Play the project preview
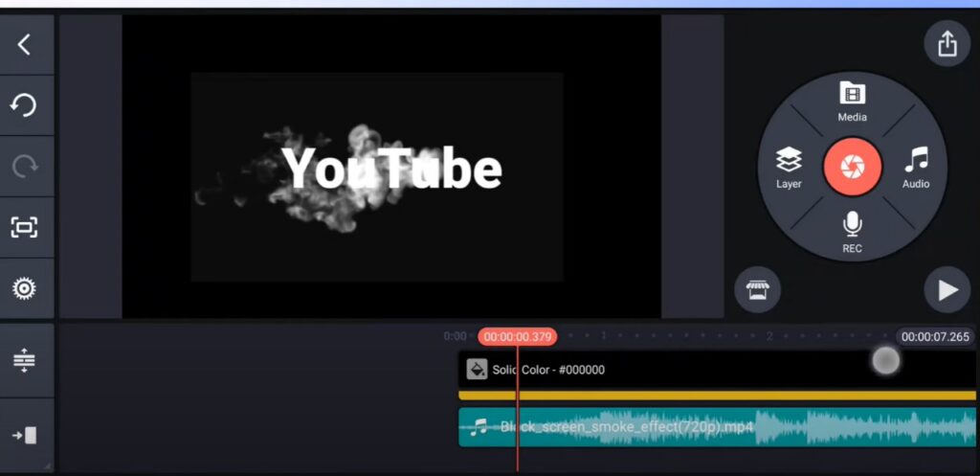 click(x=947, y=290)
